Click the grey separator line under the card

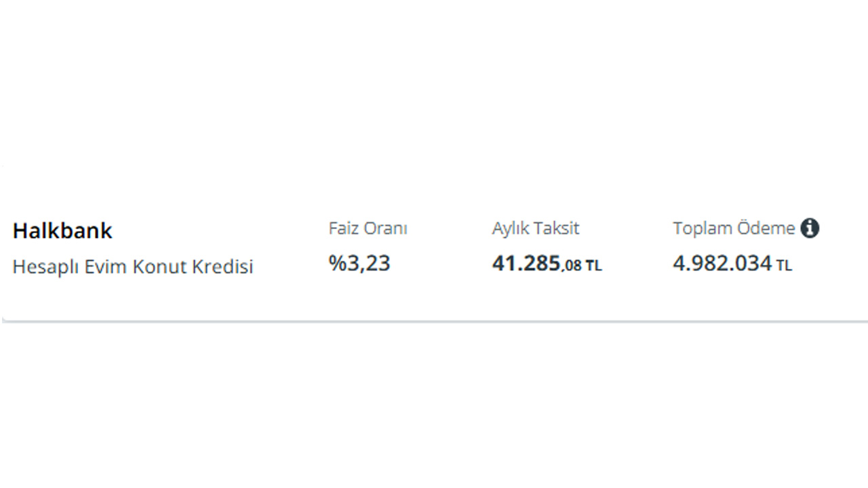(x=435, y=321)
